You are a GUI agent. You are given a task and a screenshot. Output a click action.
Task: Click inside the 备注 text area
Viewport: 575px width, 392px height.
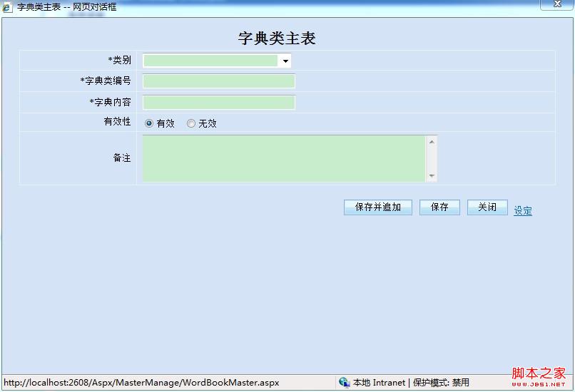284,158
